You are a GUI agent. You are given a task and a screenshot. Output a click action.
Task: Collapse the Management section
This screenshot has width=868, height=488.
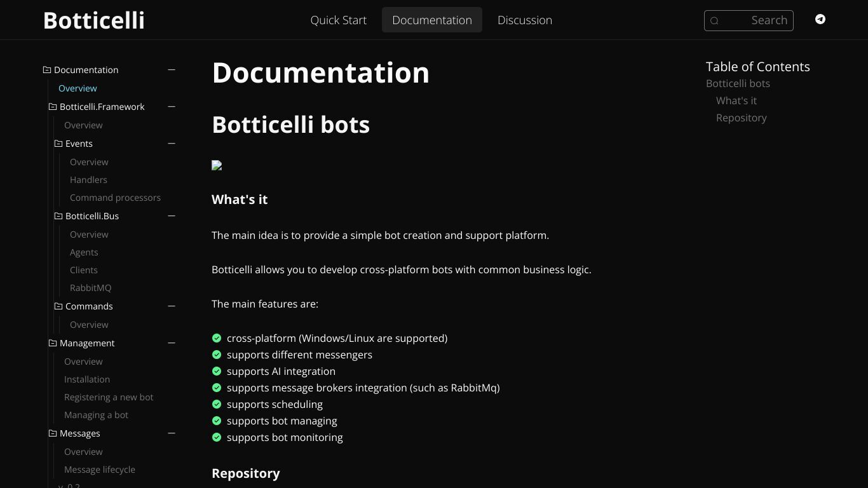172,343
